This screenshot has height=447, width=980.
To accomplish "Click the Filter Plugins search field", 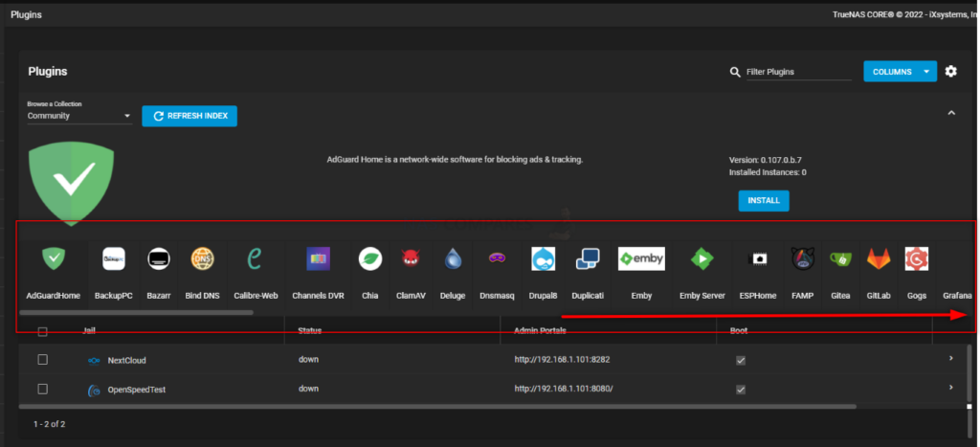I will 799,72.
